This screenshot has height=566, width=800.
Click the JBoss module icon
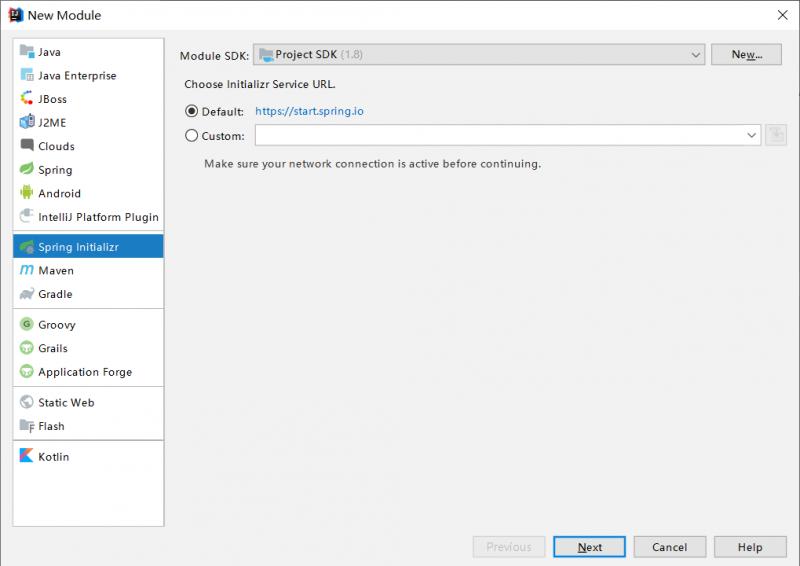coord(27,99)
